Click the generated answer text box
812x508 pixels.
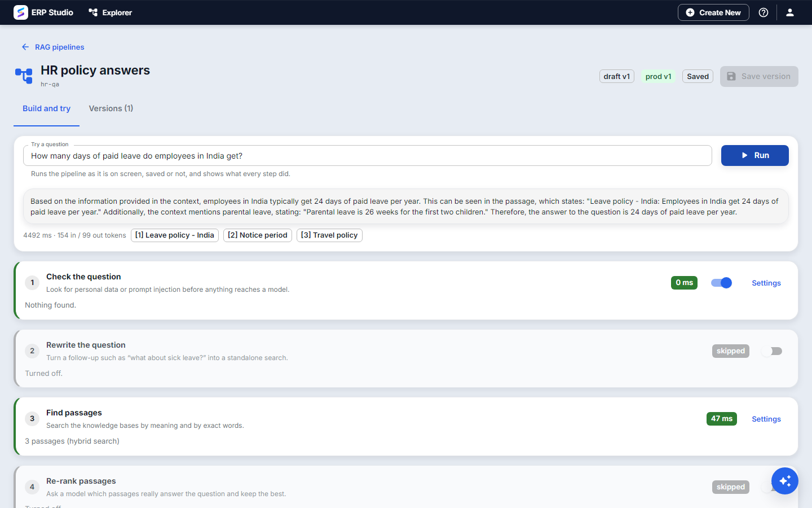(406, 207)
